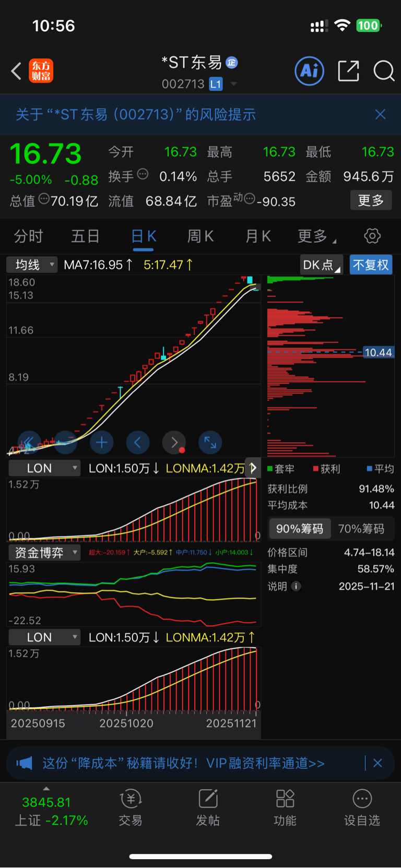Open the 均线 indicator dropdown
401x868 pixels.
(x=32, y=265)
